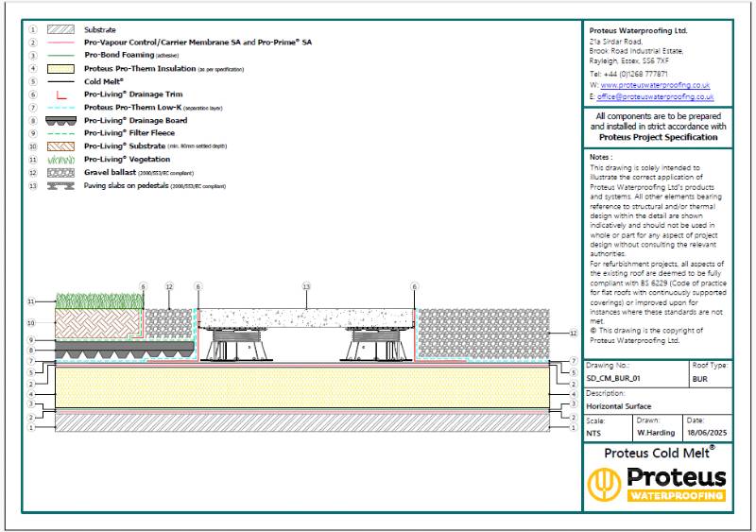Screen dimensions: 756x532
Task: Click the pink Pro-Vapour Control membrane line symbol
Action: [x=60, y=43]
